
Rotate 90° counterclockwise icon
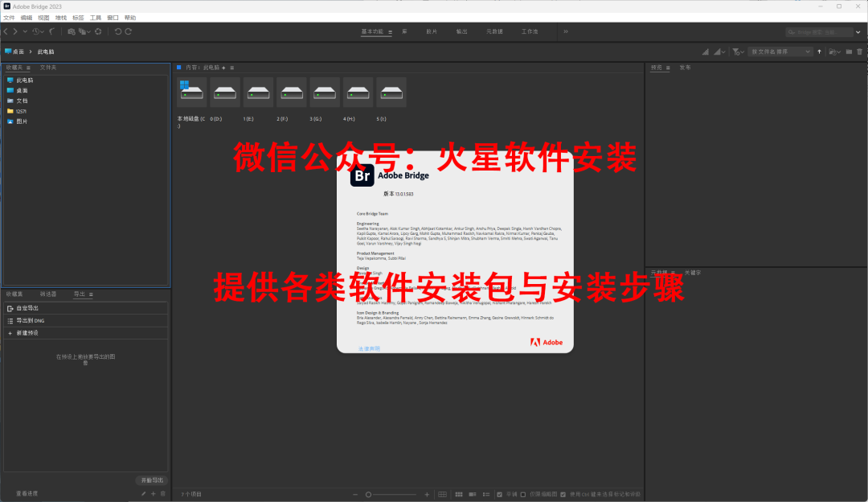pos(118,31)
